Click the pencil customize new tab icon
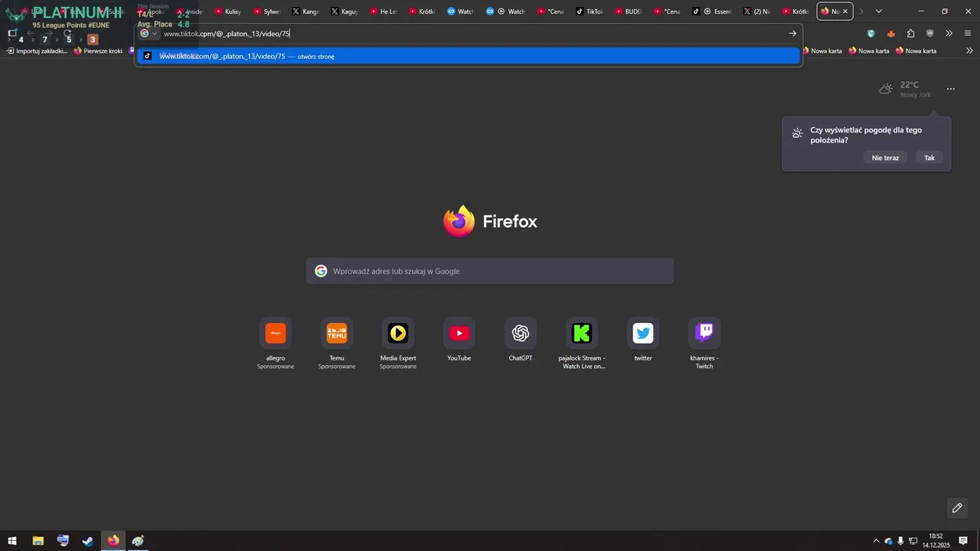This screenshot has height=551, width=980. pyautogui.click(x=957, y=508)
